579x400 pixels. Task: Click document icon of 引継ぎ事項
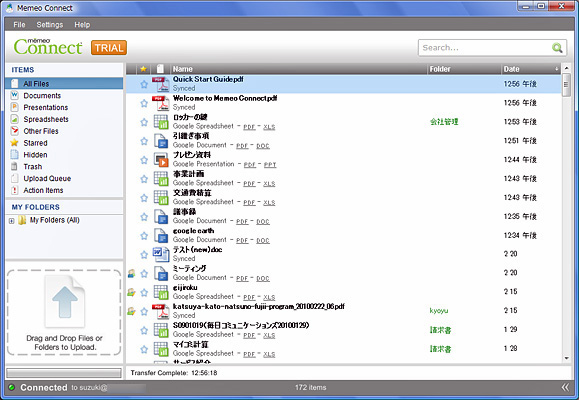(161, 141)
